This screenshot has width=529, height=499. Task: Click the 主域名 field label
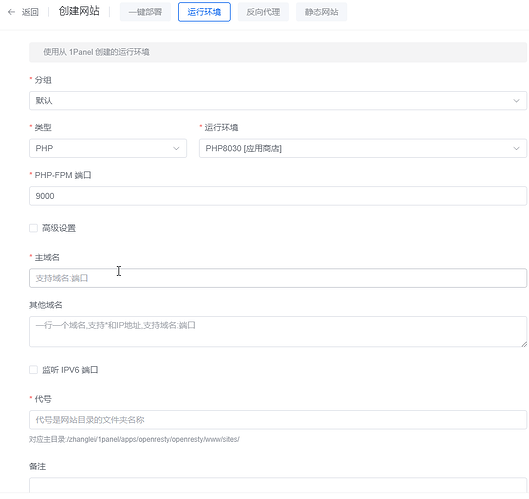pyautogui.click(x=47, y=257)
